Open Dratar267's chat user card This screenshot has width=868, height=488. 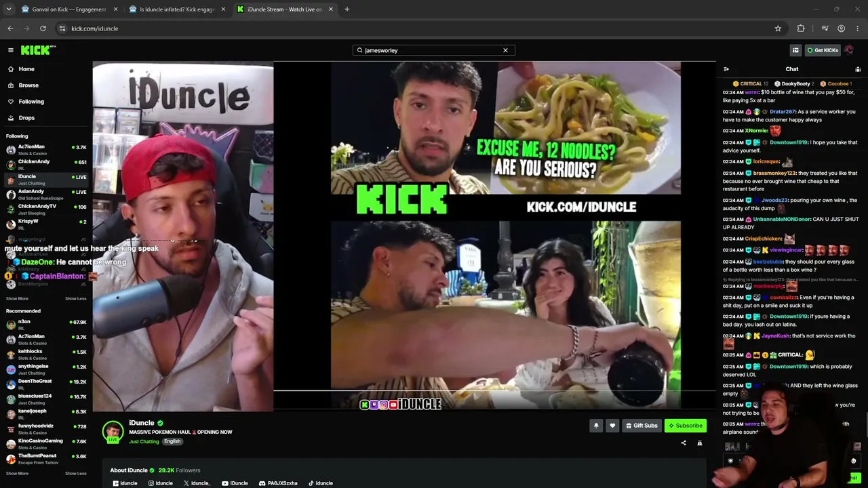coord(782,112)
